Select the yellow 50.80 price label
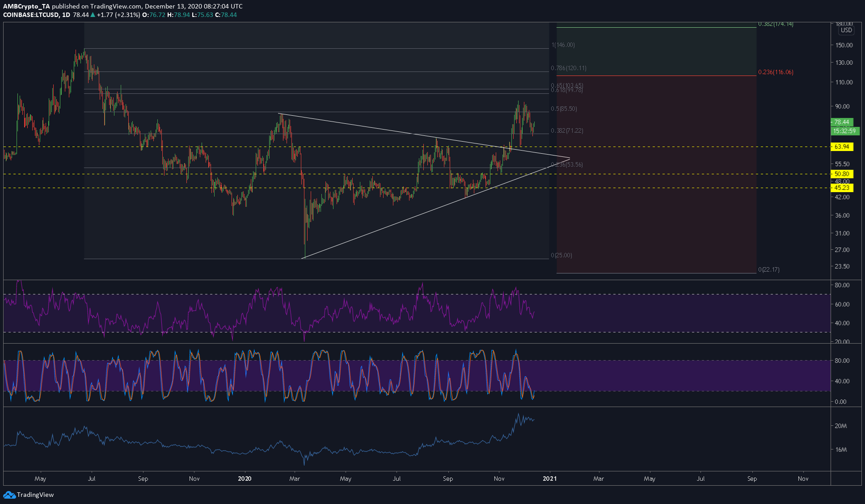 842,174
